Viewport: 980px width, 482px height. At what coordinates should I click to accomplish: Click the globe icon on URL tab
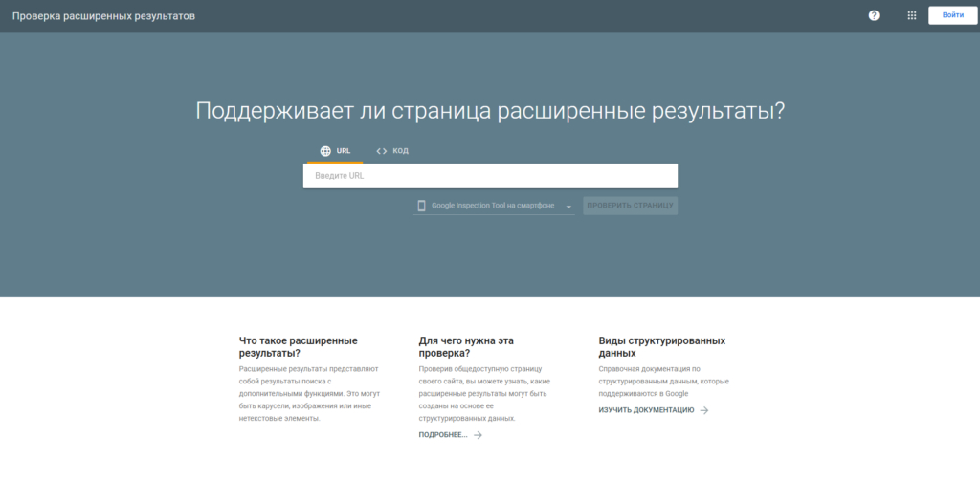(325, 151)
